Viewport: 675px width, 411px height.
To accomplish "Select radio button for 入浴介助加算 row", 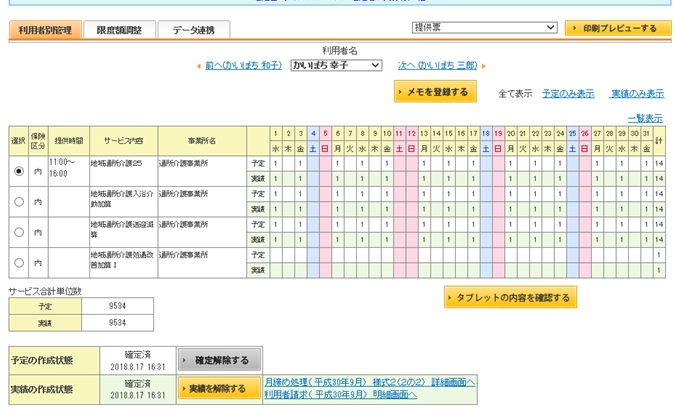I will pyautogui.click(x=19, y=201).
